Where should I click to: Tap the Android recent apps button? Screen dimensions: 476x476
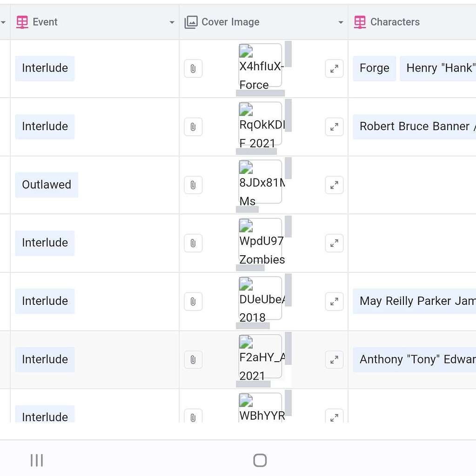pos(37,460)
